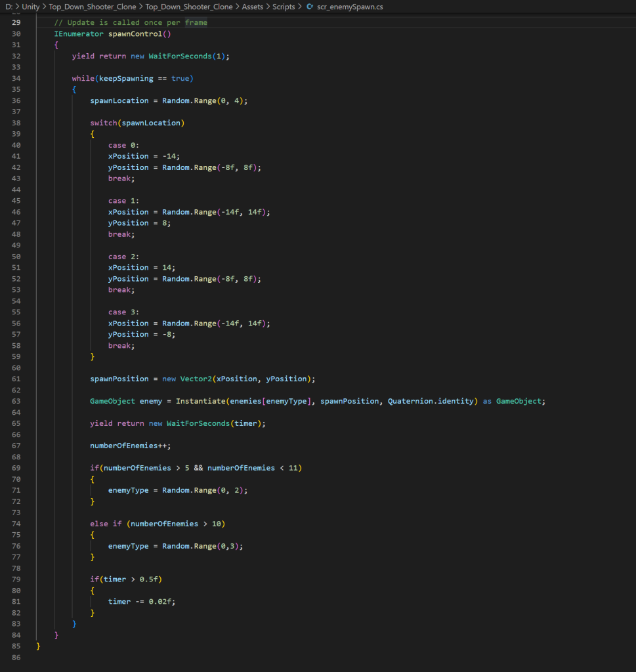Click the Vector2 type in spawnPosition assignment
This screenshot has width=636, height=672.
click(x=200, y=379)
